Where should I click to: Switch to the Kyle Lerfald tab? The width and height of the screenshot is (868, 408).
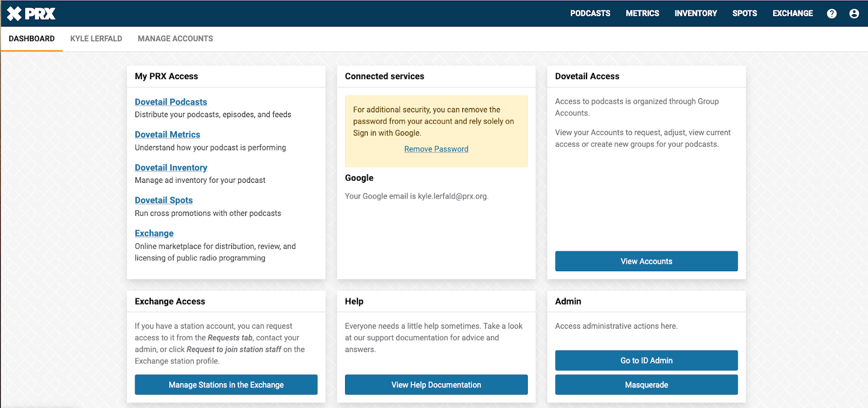click(96, 39)
